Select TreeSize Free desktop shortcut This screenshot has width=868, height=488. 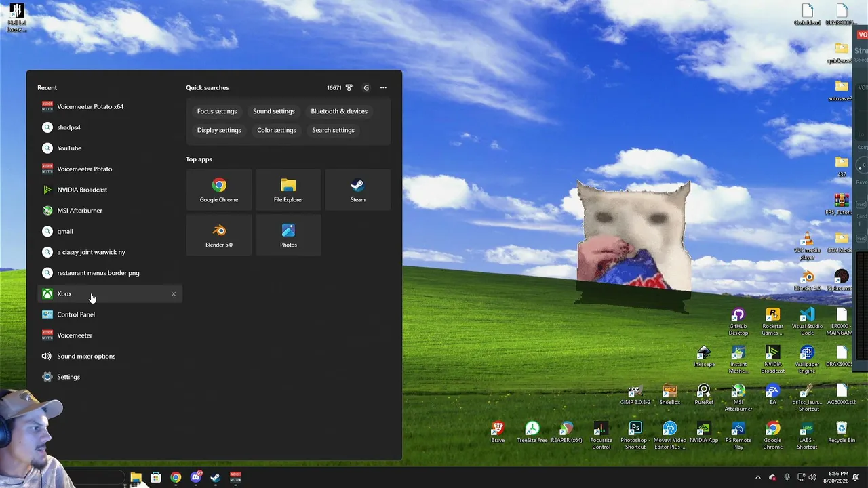click(x=532, y=432)
